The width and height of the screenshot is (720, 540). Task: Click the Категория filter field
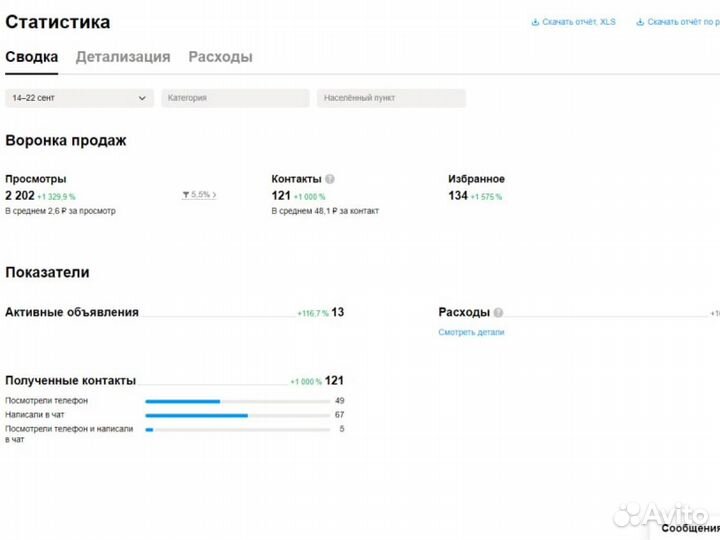(235, 98)
